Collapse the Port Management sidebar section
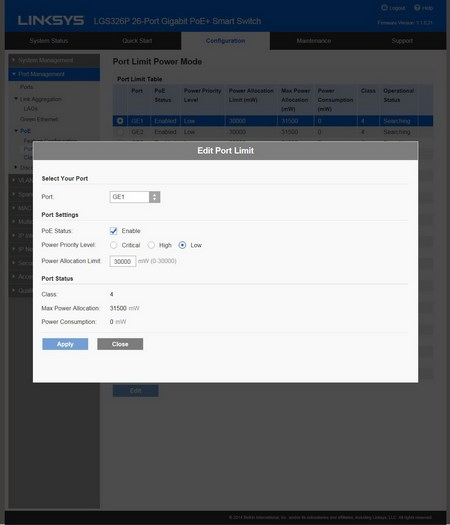Viewport: 450px width, 525px height. (54, 74)
